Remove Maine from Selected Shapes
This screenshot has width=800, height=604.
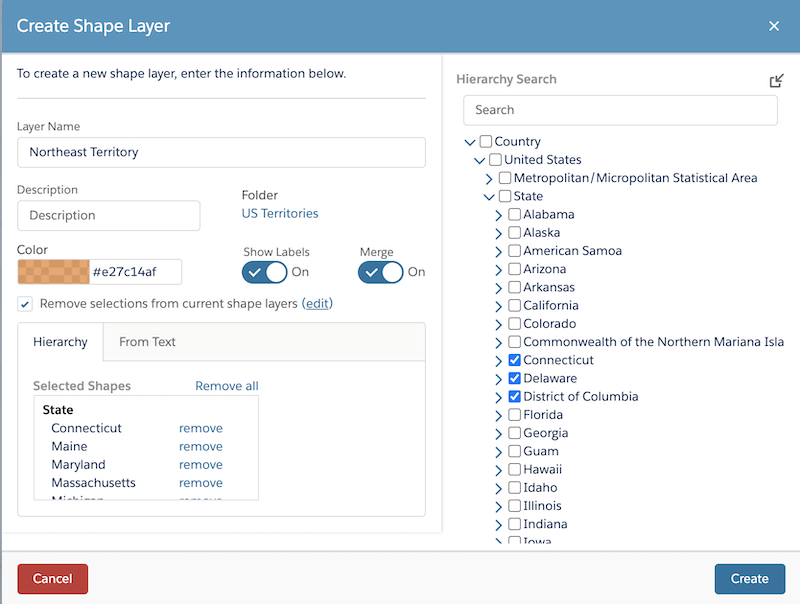[x=201, y=447]
